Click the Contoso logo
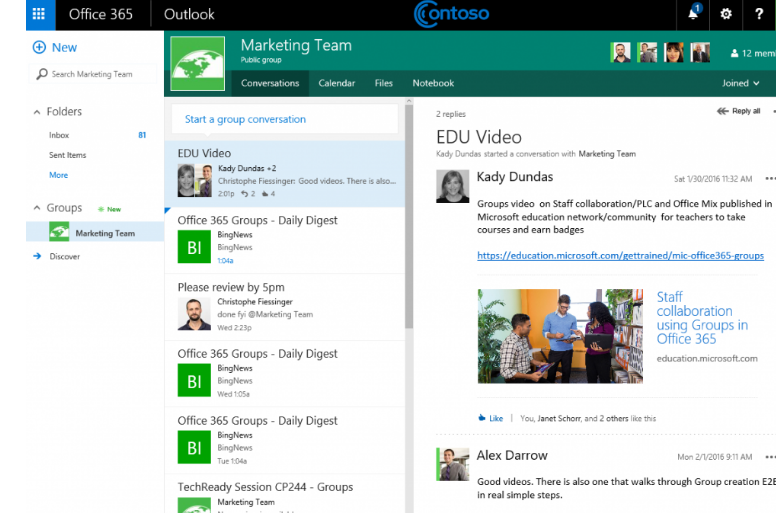Image resolution: width=776 pixels, height=513 pixels. pyautogui.click(x=451, y=14)
